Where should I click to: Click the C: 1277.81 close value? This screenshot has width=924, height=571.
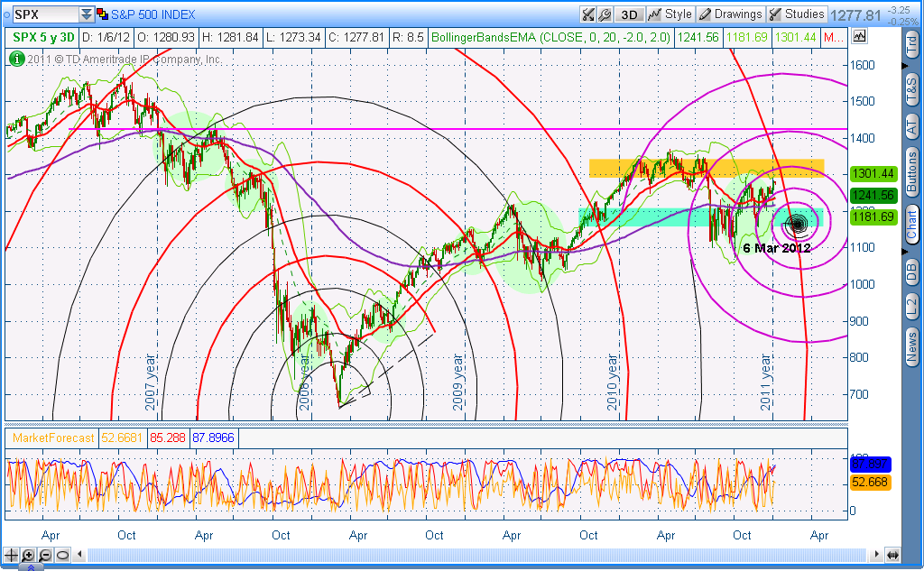tap(356, 37)
